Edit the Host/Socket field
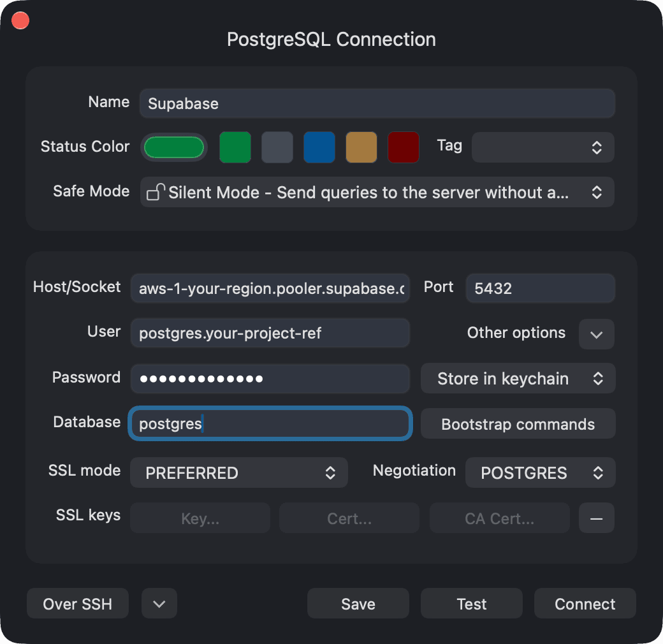 coord(270,288)
